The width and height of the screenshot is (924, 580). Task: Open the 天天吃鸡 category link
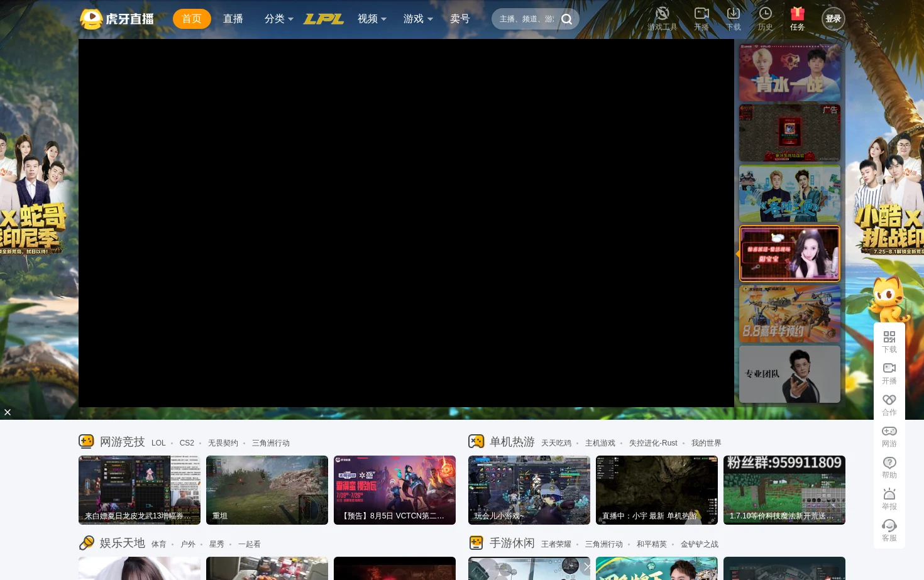coord(556,443)
